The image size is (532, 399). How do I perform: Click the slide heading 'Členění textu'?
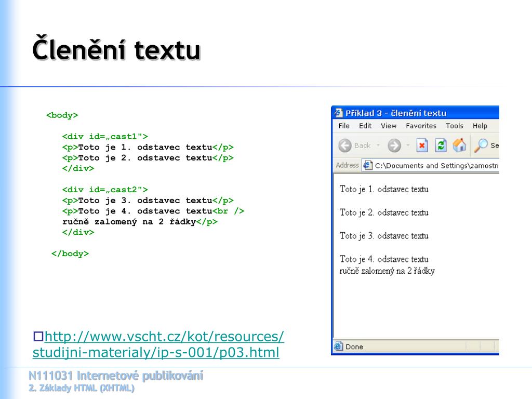(116, 49)
